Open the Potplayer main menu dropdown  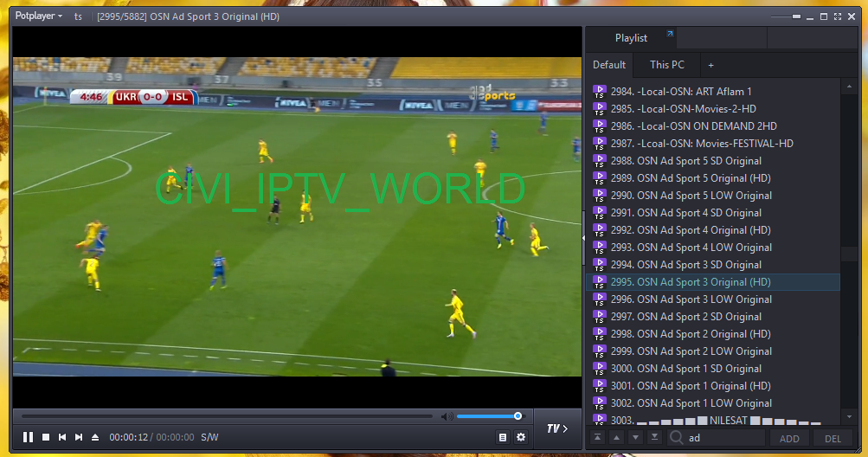tap(39, 16)
